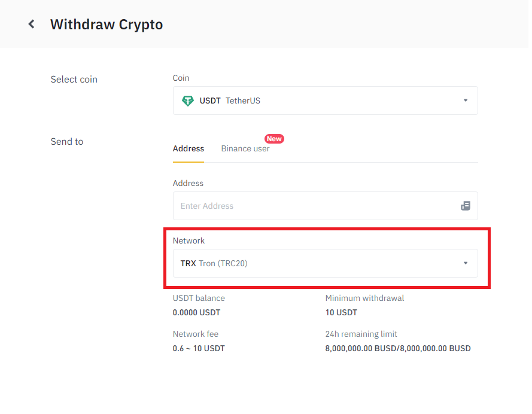Open the USDT TetherUS coin selector

(x=326, y=101)
